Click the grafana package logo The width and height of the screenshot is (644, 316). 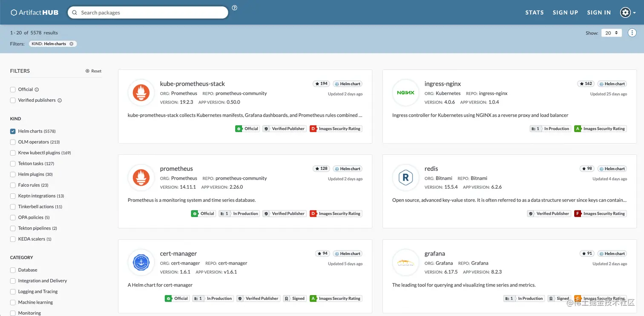(405, 262)
